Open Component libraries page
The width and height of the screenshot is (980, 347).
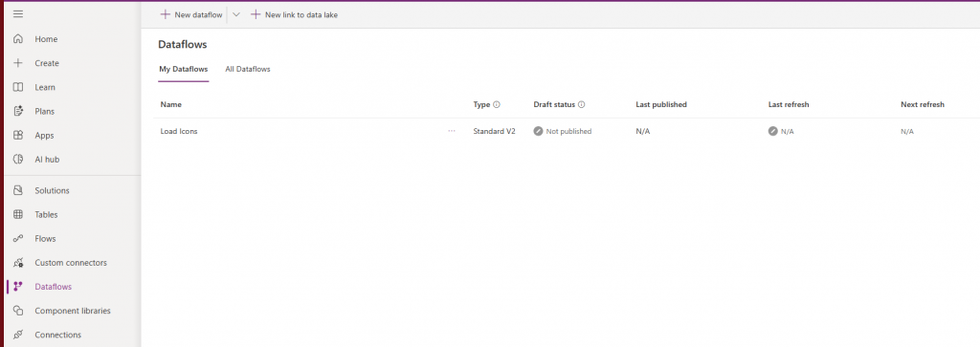pyautogui.click(x=72, y=311)
